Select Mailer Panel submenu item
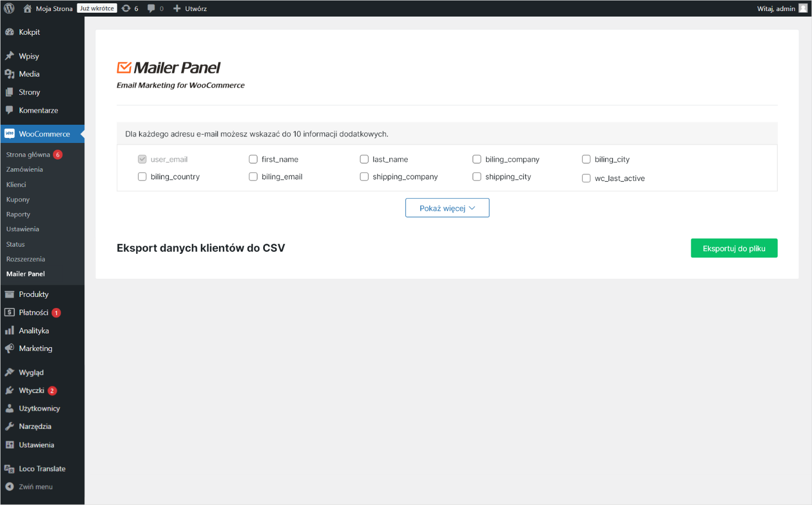812x505 pixels. [x=25, y=274]
